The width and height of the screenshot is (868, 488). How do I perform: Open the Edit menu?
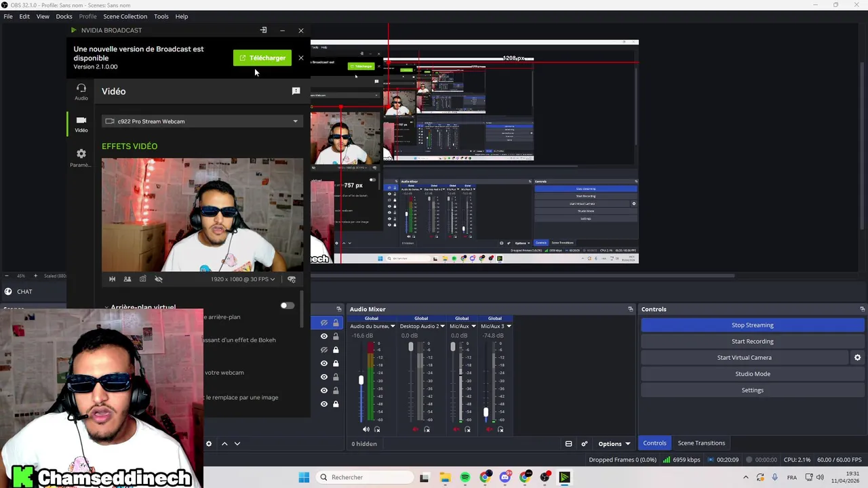coord(24,16)
